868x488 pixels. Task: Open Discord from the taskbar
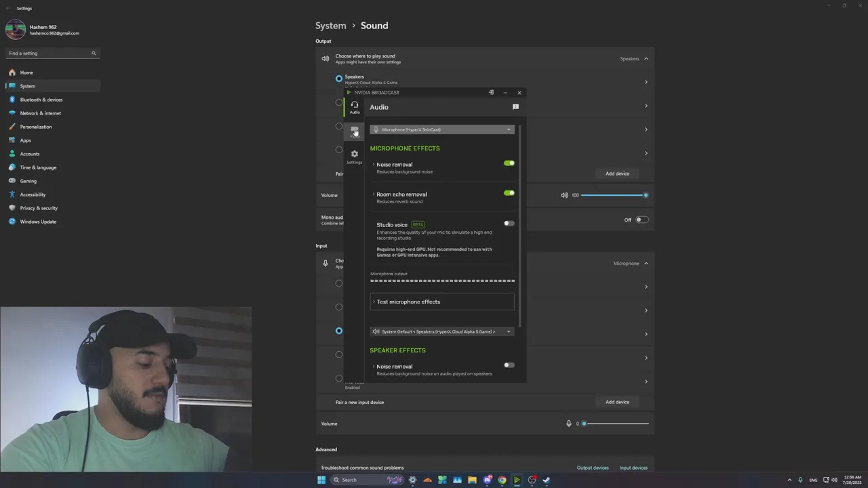(487, 480)
